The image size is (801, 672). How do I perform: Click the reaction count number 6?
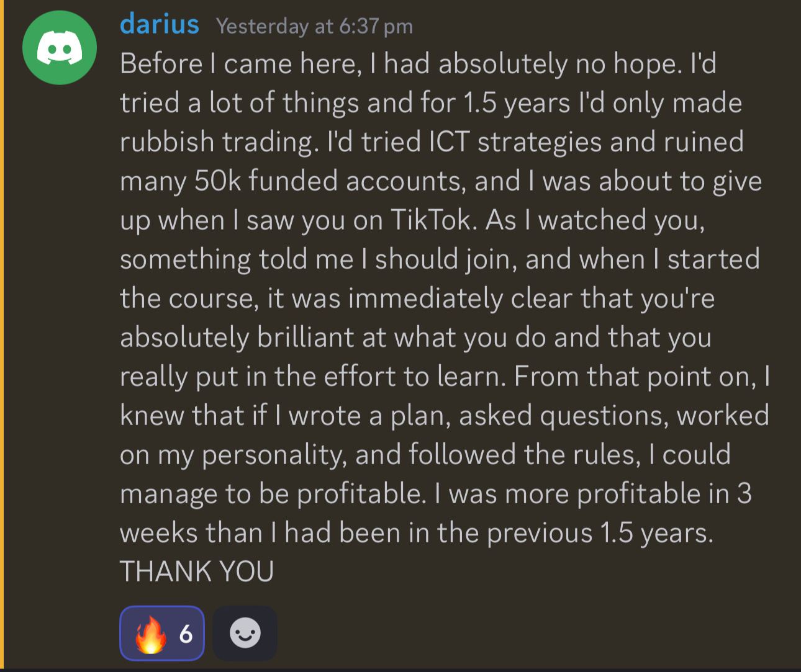pyautogui.click(x=186, y=634)
